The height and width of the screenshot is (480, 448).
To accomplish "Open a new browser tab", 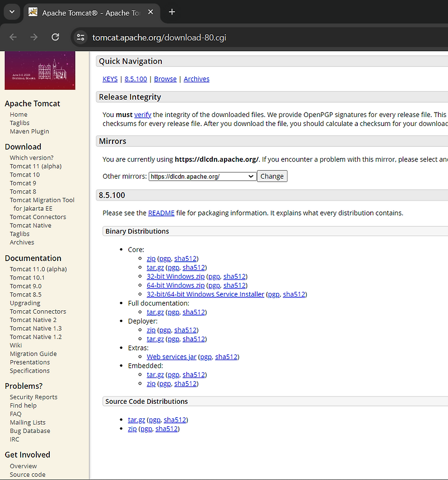I will coord(172,12).
